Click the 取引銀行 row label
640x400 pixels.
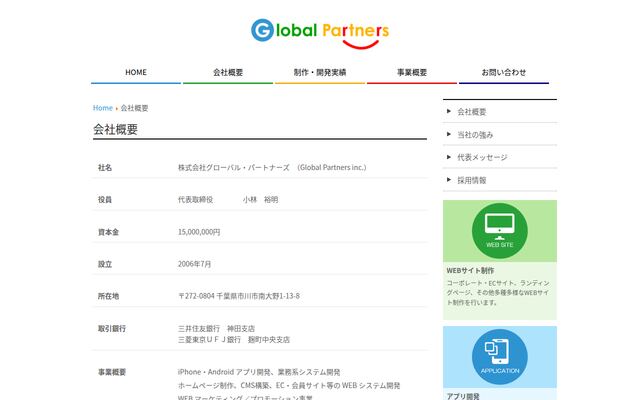click(x=112, y=329)
